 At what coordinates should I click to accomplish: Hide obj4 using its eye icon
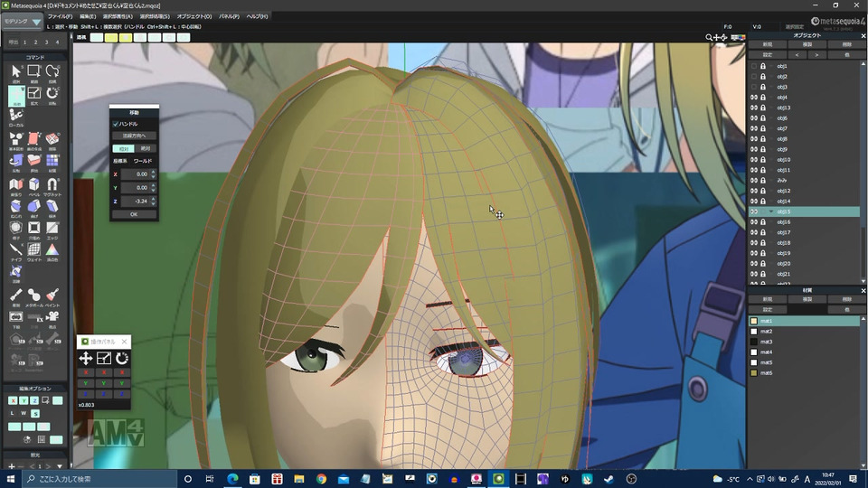(x=753, y=98)
